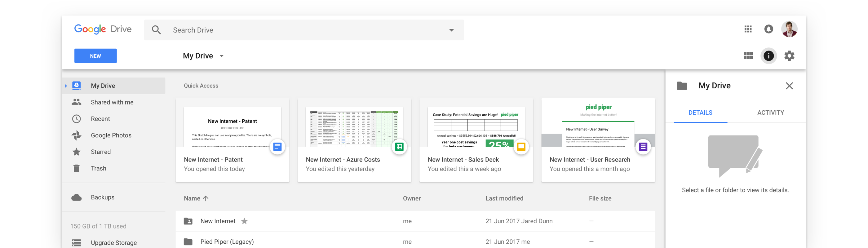868x248 pixels.
Task: Click the Upgrade Storage icon
Action: coord(77,243)
